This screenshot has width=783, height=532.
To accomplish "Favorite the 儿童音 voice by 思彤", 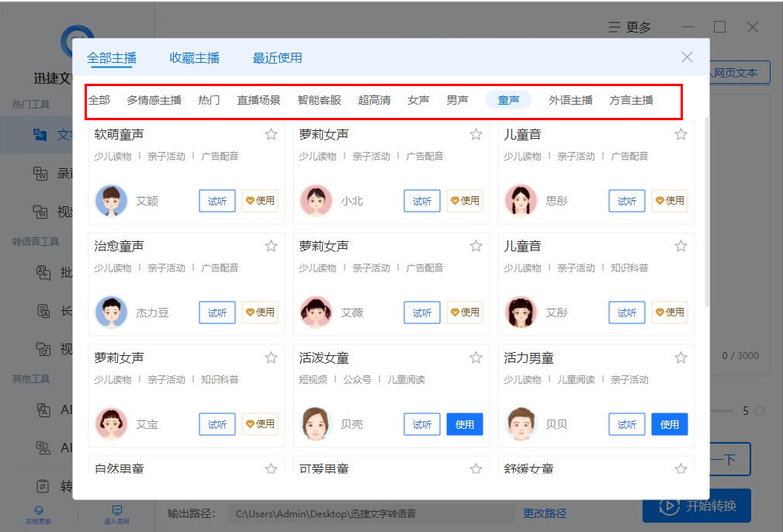I will pyautogui.click(x=681, y=134).
